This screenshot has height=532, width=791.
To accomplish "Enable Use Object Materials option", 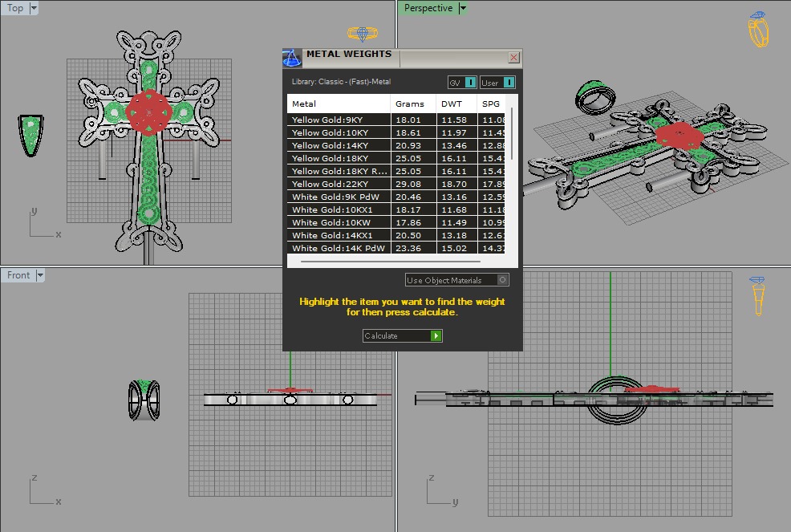I will click(457, 280).
